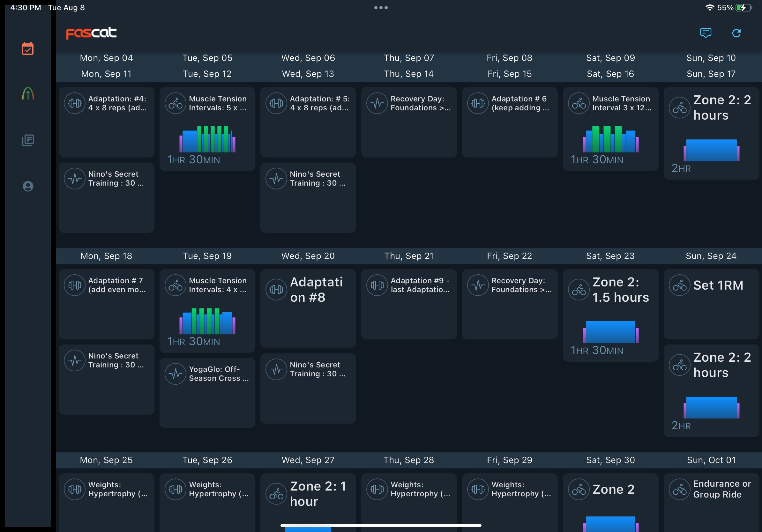Image resolution: width=762 pixels, height=532 pixels.
Task: Open Muscle Tension Intervals: 5 x workout title
Action: pyautogui.click(x=218, y=103)
